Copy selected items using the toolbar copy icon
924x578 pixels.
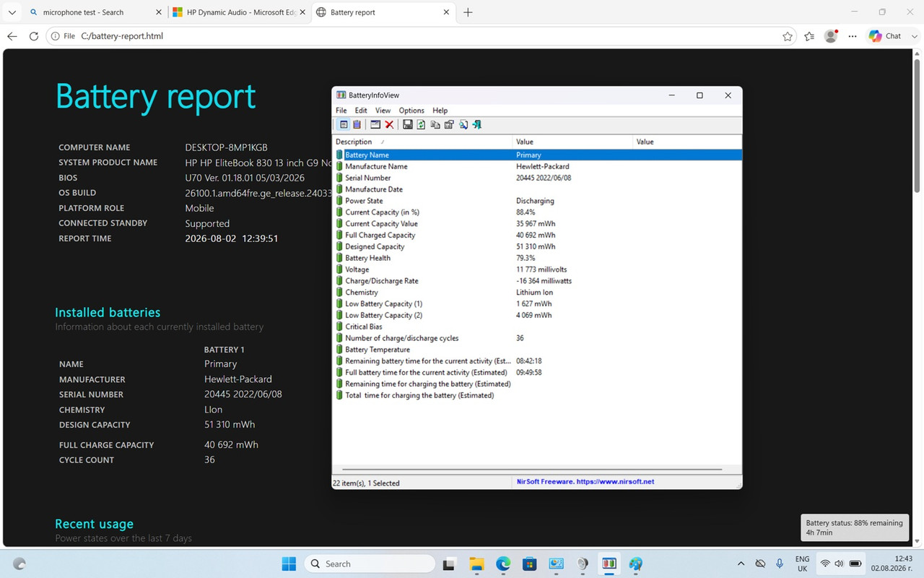point(435,125)
